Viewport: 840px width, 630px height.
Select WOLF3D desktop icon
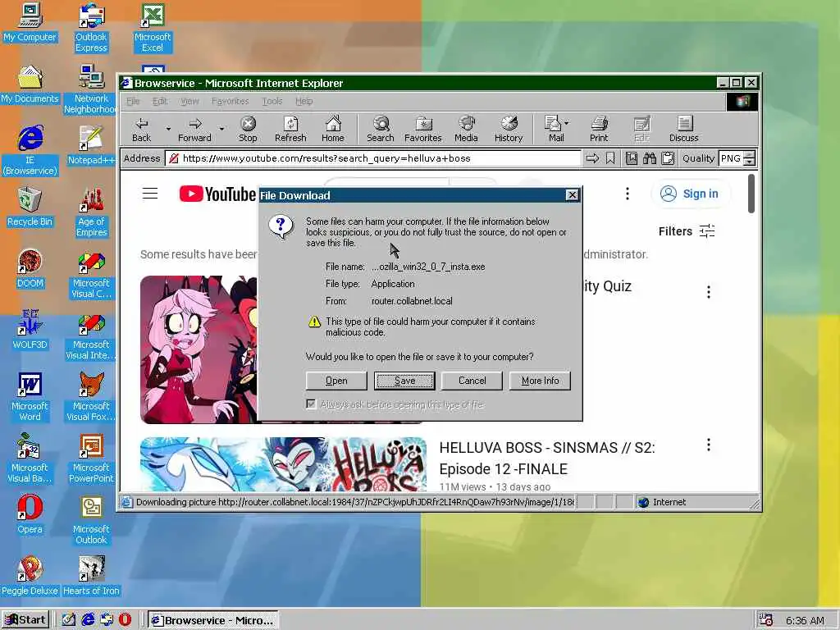tap(30, 331)
